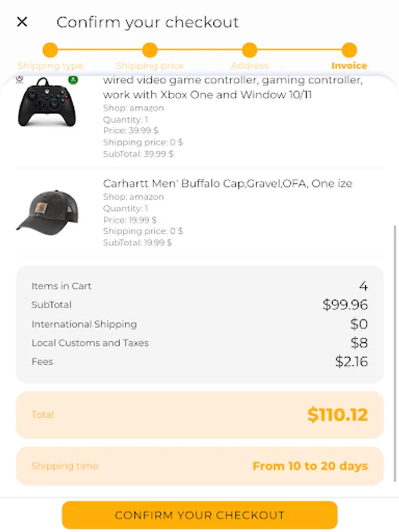
Task: Click the green Xbox badge on controller image
Action: tap(73, 80)
